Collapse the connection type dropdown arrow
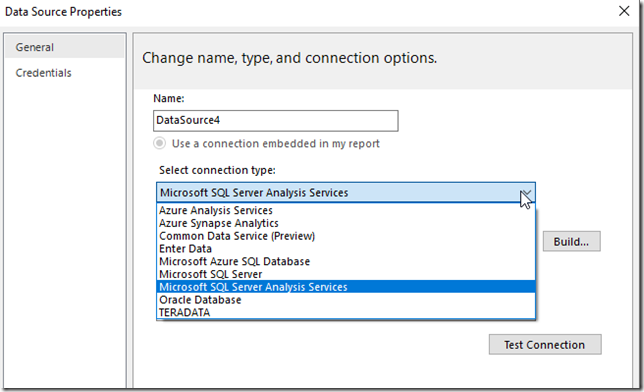This screenshot has width=644, height=392. 526,193
